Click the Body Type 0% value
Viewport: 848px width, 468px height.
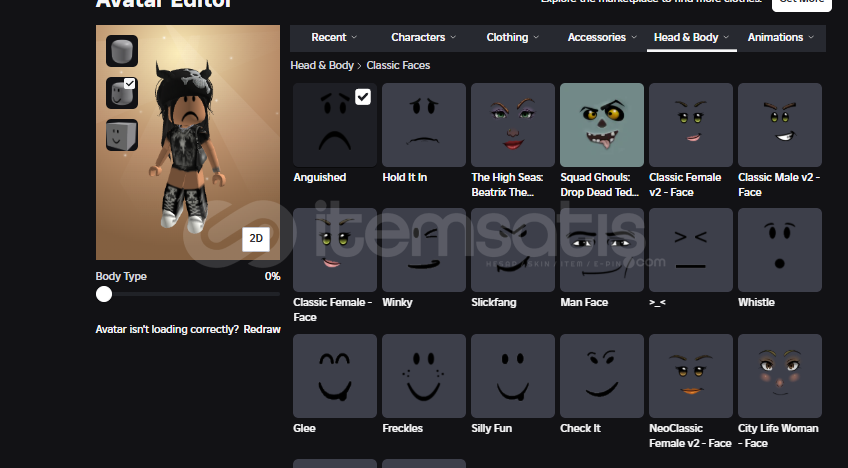273,276
